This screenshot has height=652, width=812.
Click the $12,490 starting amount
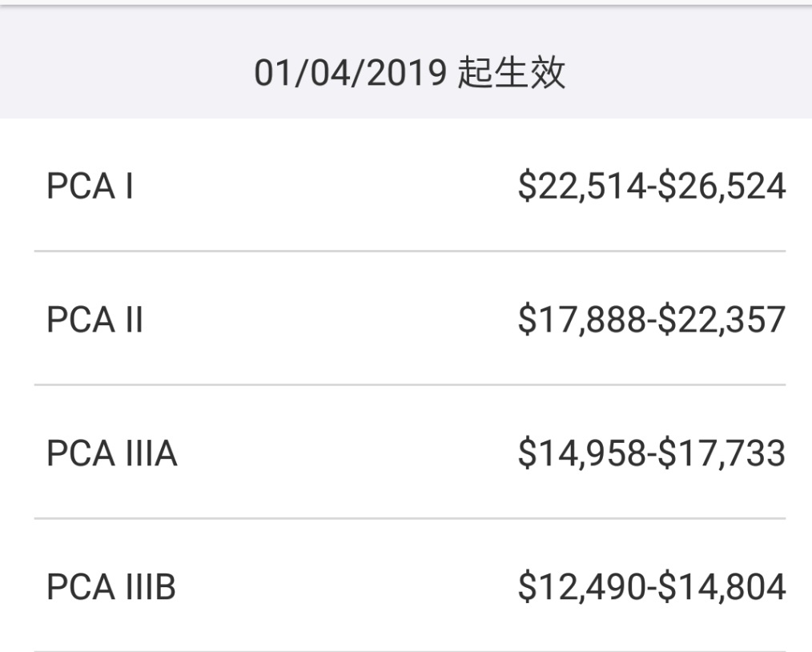tap(581, 586)
